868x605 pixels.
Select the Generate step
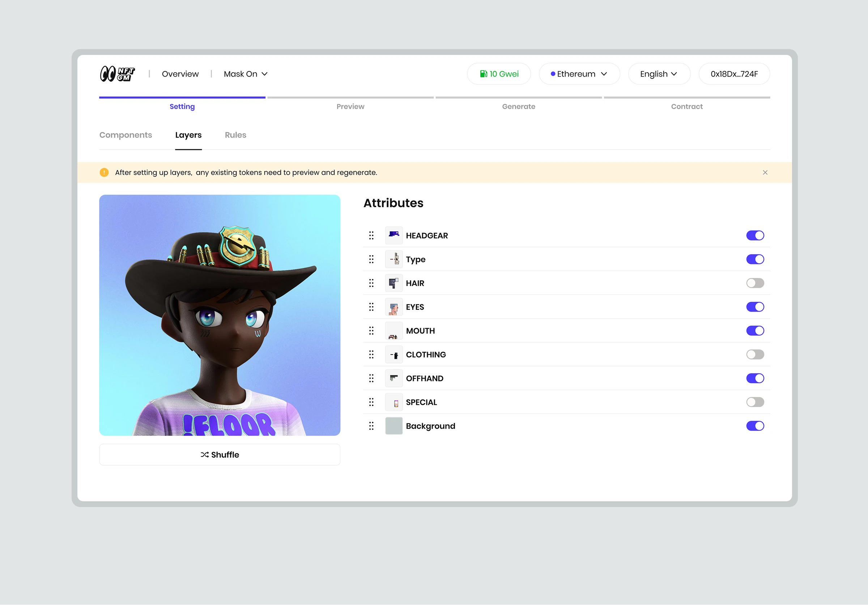(x=519, y=104)
